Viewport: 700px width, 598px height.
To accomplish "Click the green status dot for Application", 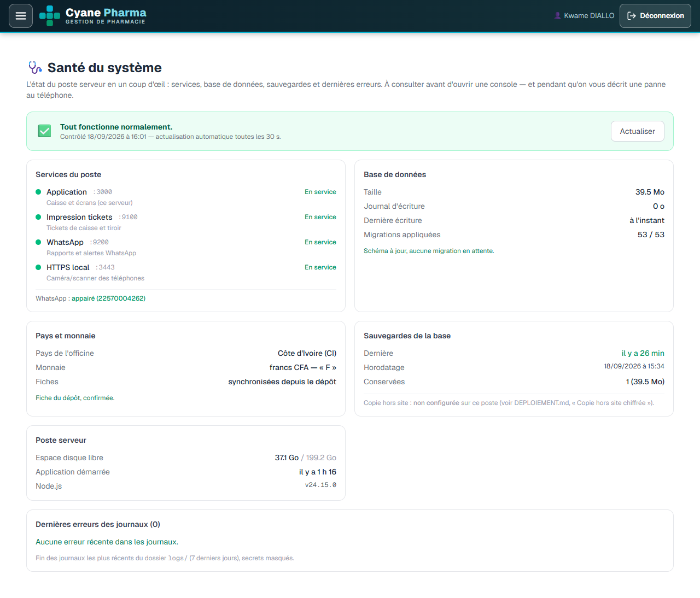I will coord(38,192).
